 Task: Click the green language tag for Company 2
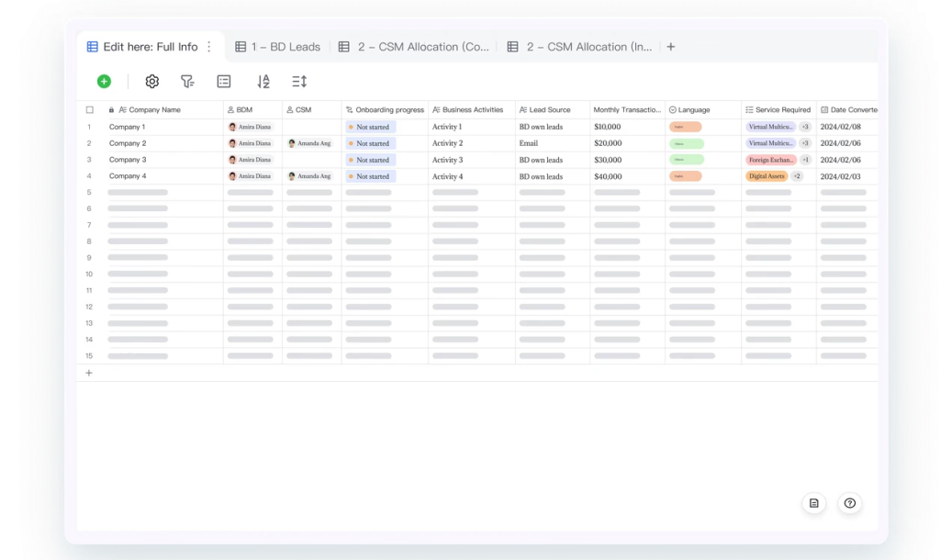coord(687,144)
